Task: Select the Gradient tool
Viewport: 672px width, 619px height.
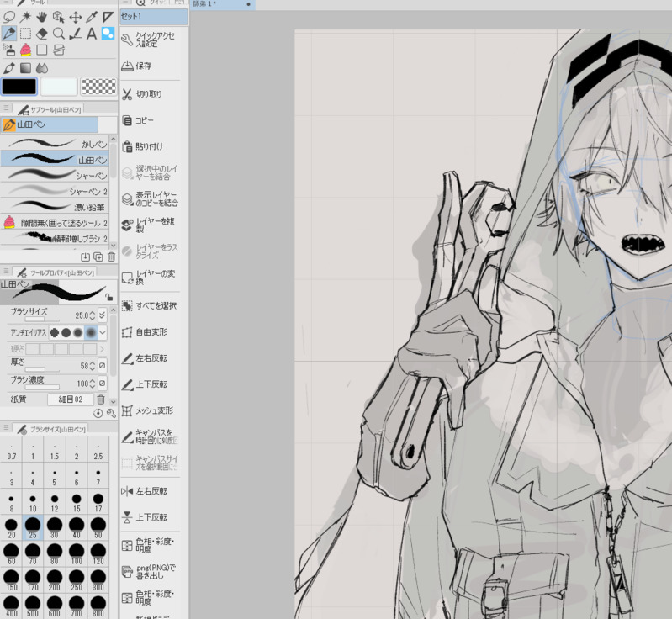Action: 26,68
